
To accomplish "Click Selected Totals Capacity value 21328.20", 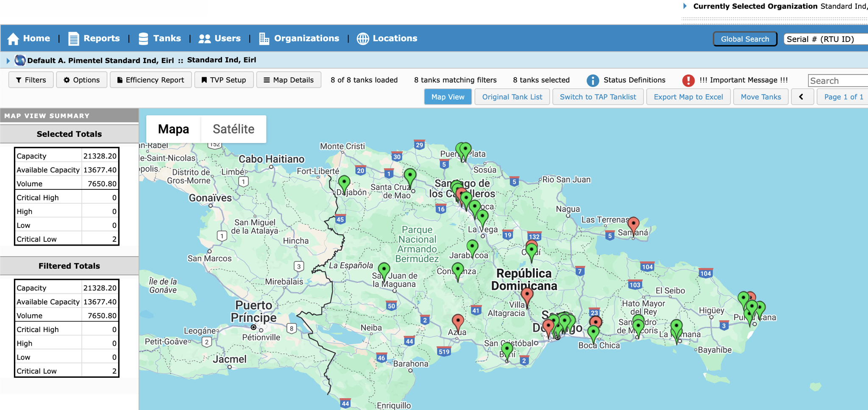I will tap(100, 156).
